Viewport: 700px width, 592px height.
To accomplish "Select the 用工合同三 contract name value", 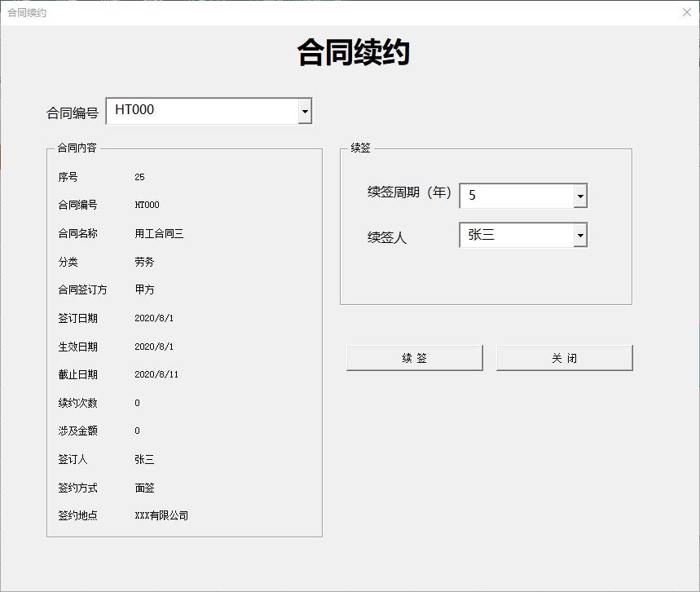I will tap(159, 234).
